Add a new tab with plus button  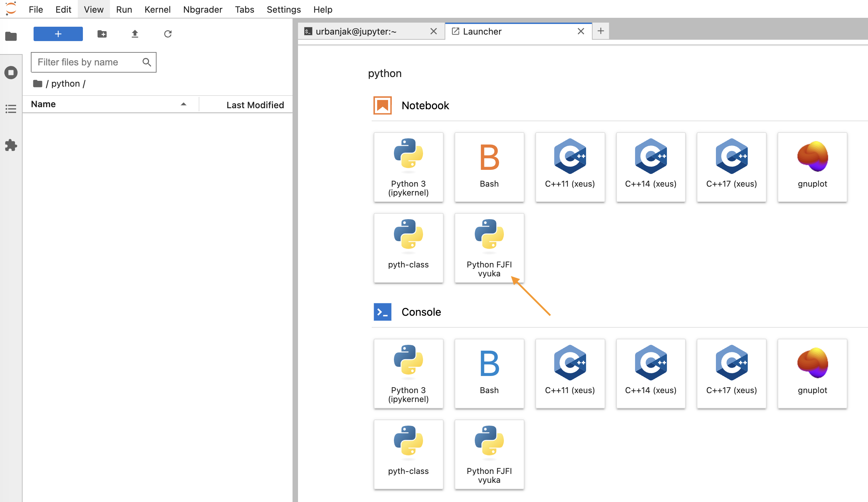(x=600, y=31)
